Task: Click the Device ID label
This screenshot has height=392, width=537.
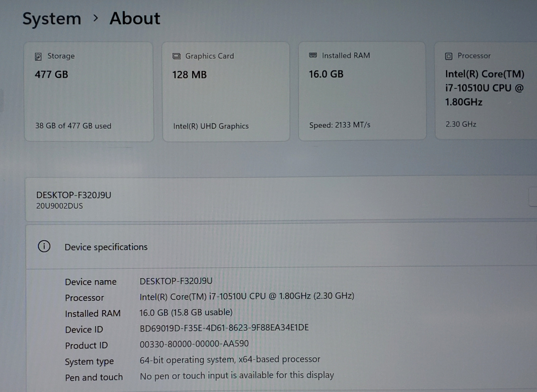Action: point(84,330)
